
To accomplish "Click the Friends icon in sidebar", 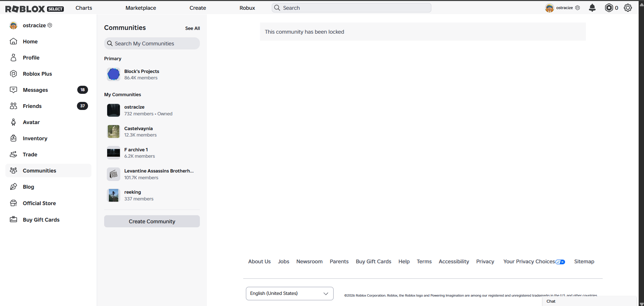I will [13, 106].
